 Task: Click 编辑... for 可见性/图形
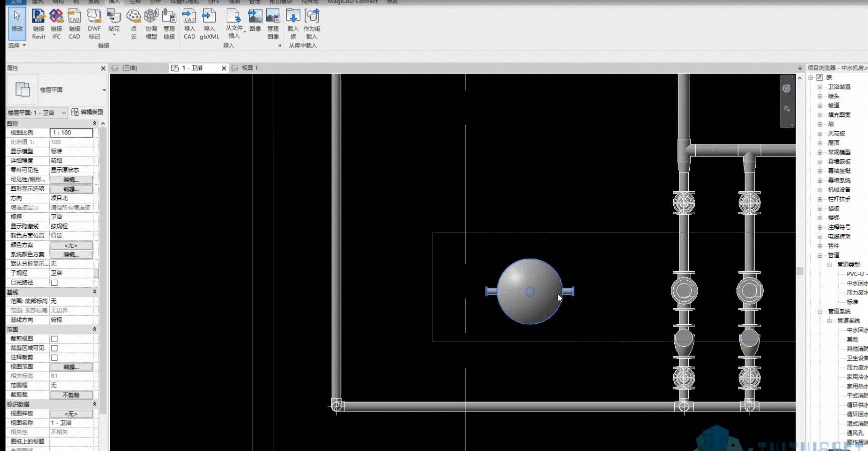coord(71,180)
